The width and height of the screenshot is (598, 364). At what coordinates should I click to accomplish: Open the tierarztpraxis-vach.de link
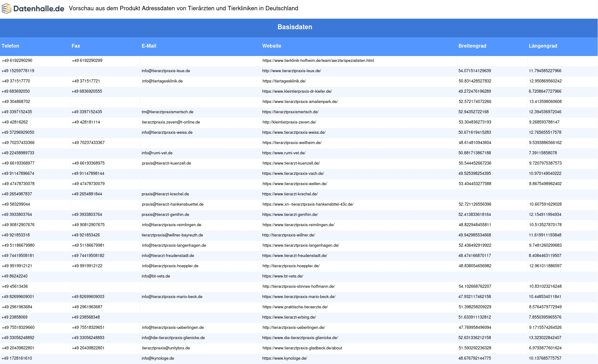[293, 174]
